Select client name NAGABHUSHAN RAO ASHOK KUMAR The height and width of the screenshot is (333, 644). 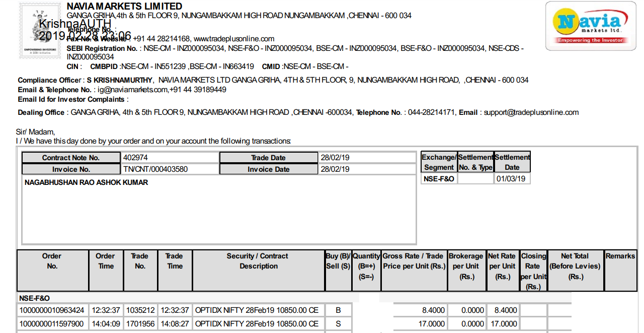coord(87,182)
